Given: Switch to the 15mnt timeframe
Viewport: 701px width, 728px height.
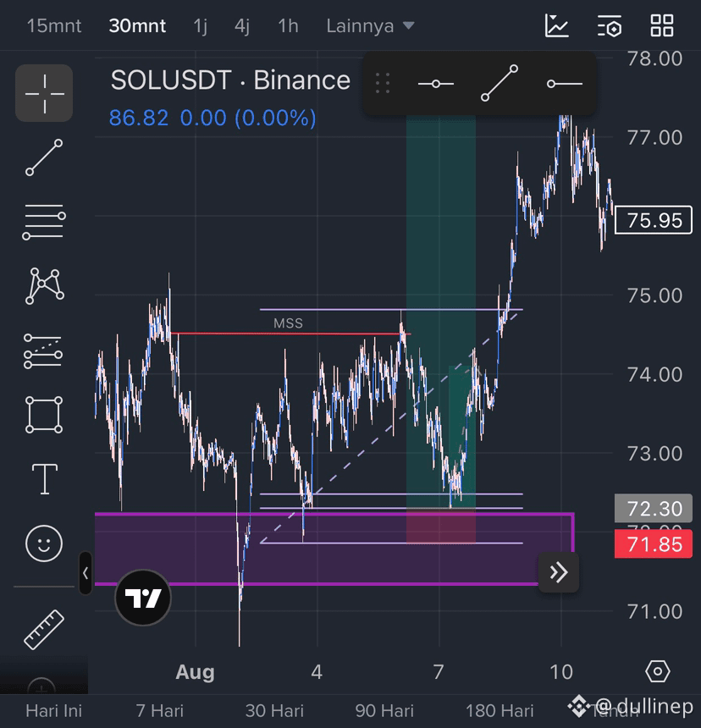Looking at the screenshot, I should pyautogui.click(x=54, y=25).
